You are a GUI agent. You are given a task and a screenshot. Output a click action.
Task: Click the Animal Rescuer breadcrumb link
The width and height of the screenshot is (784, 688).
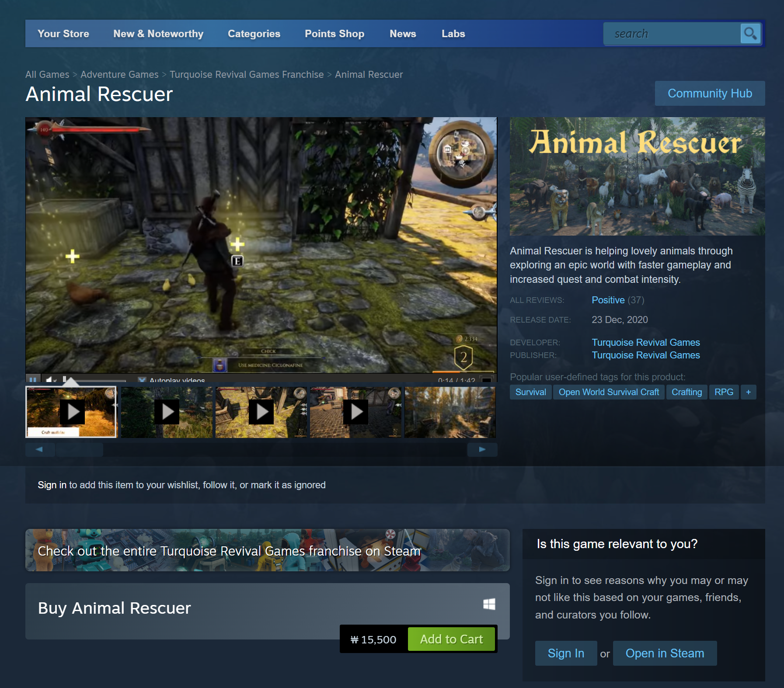click(369, 74)
